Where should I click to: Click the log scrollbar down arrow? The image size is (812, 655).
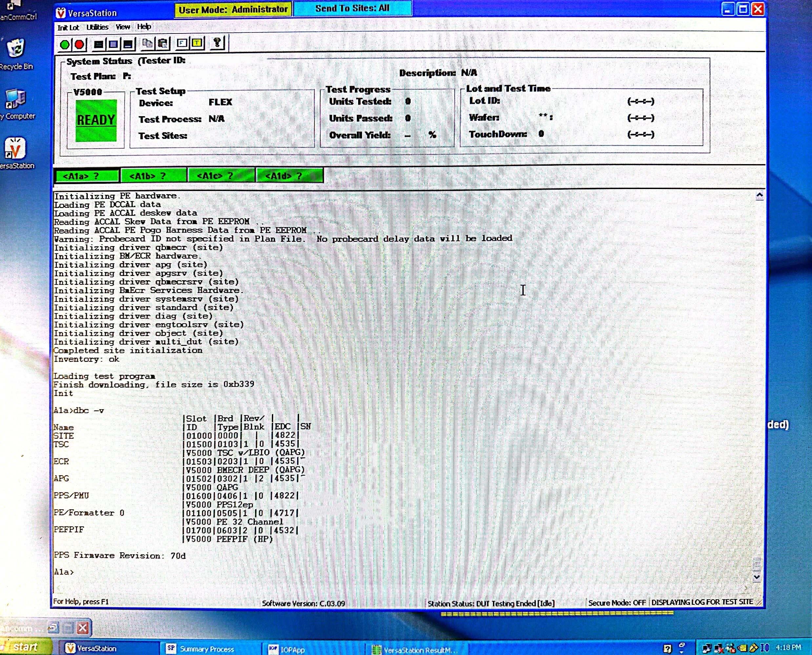tap(756, 577)
